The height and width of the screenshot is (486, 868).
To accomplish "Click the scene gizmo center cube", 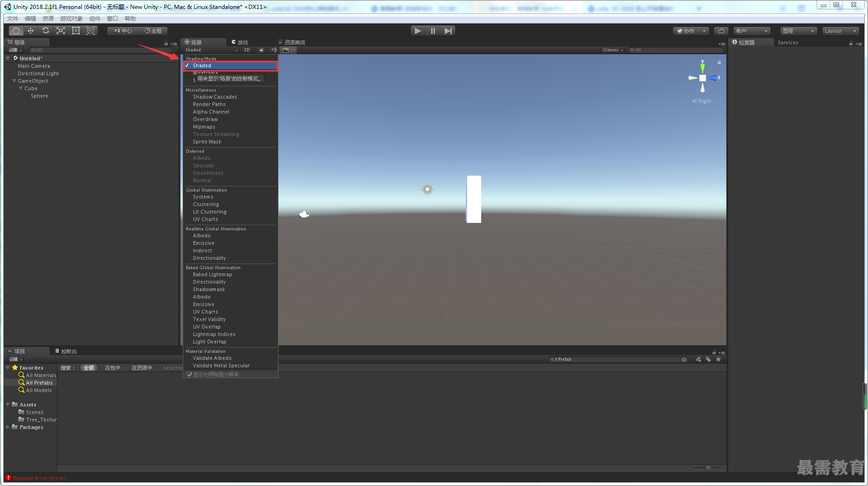I will (702, 78).
